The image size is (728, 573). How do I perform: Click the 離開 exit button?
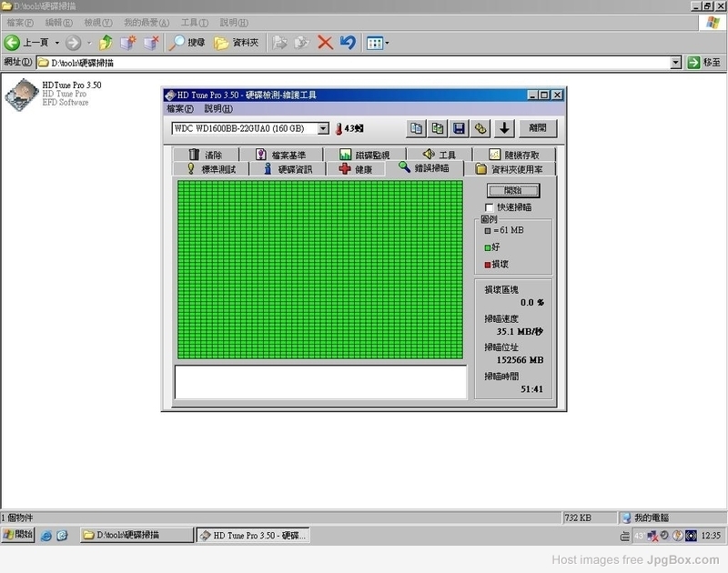(x=537, y=129)
